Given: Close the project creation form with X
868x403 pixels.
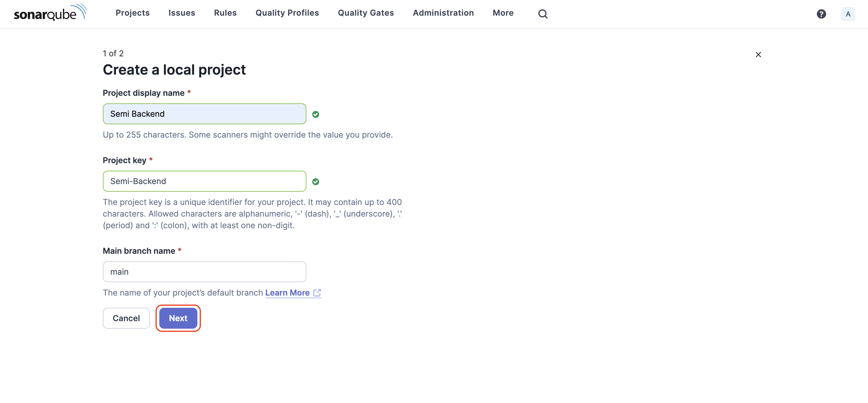Looking at the screenshot, I should (758, 55).
